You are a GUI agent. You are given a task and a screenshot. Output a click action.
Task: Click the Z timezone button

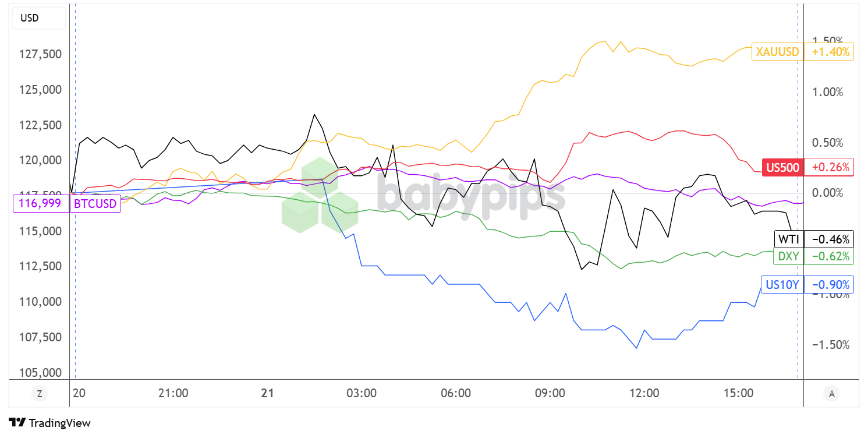(x=39, y=394)
